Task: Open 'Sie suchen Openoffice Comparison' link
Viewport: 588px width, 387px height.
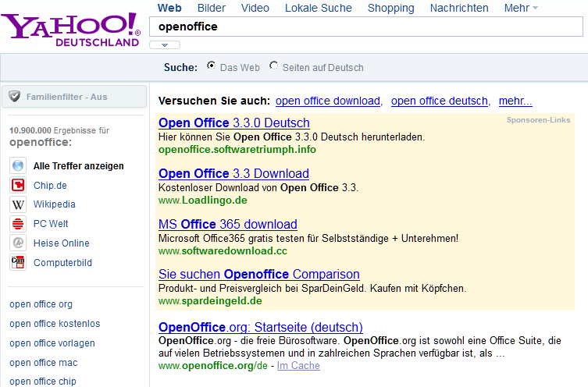Action: coord(258,274)
